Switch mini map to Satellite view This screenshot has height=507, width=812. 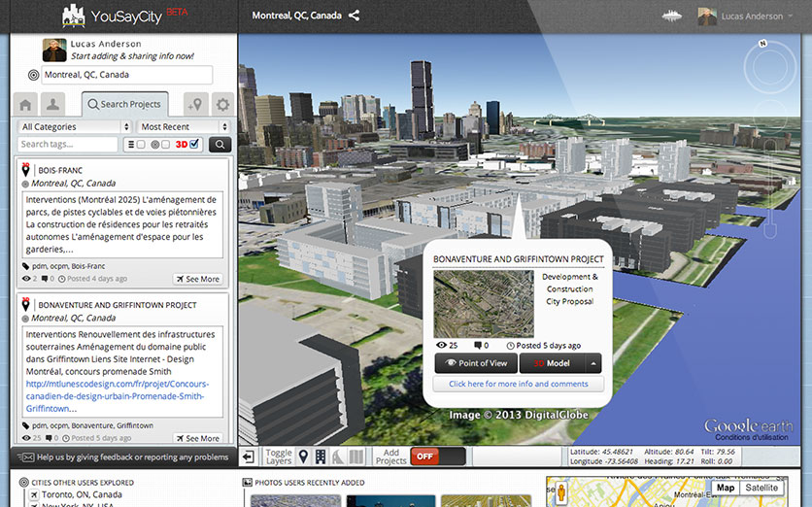761,488
